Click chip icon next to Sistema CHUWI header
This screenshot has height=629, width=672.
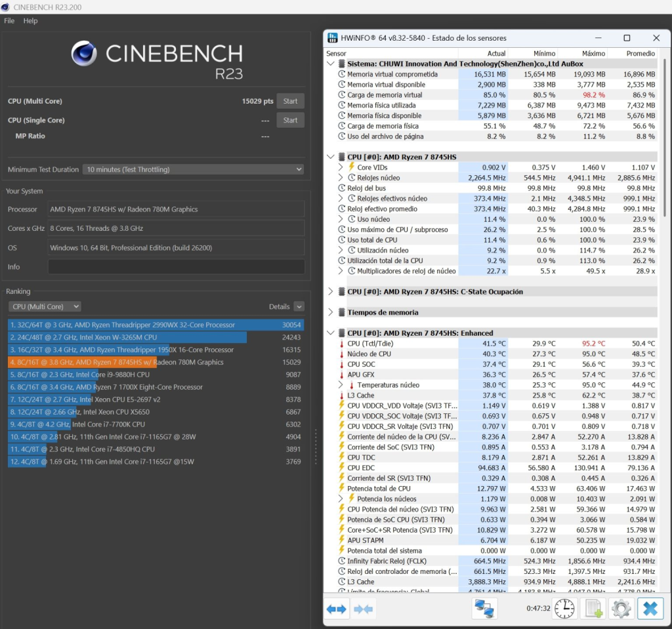[x=341, y=64]
